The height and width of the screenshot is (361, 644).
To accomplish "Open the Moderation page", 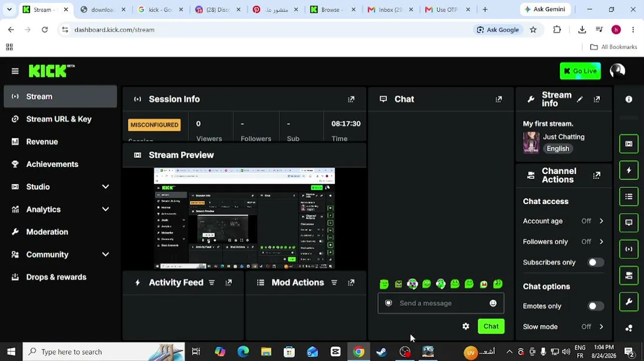I will click(x=60, y=232).
